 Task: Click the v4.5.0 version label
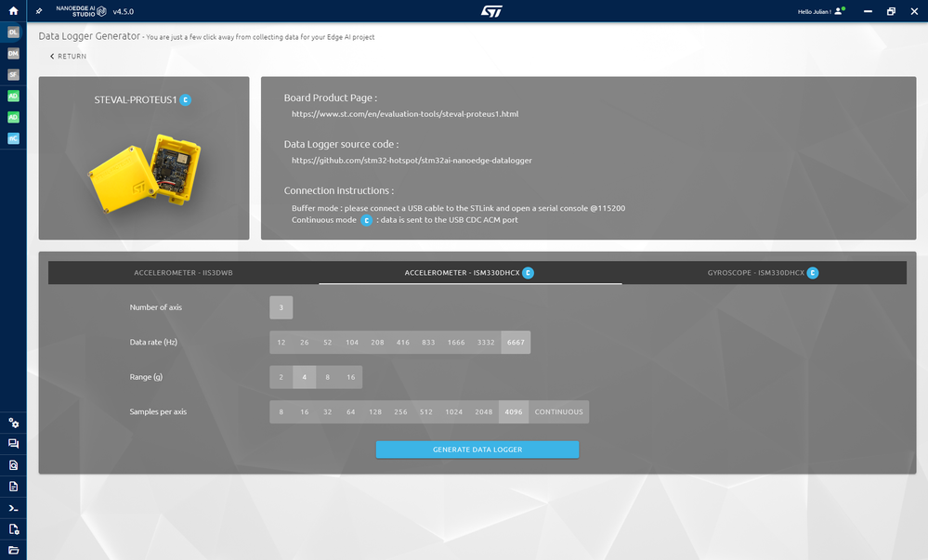[124, 11]
